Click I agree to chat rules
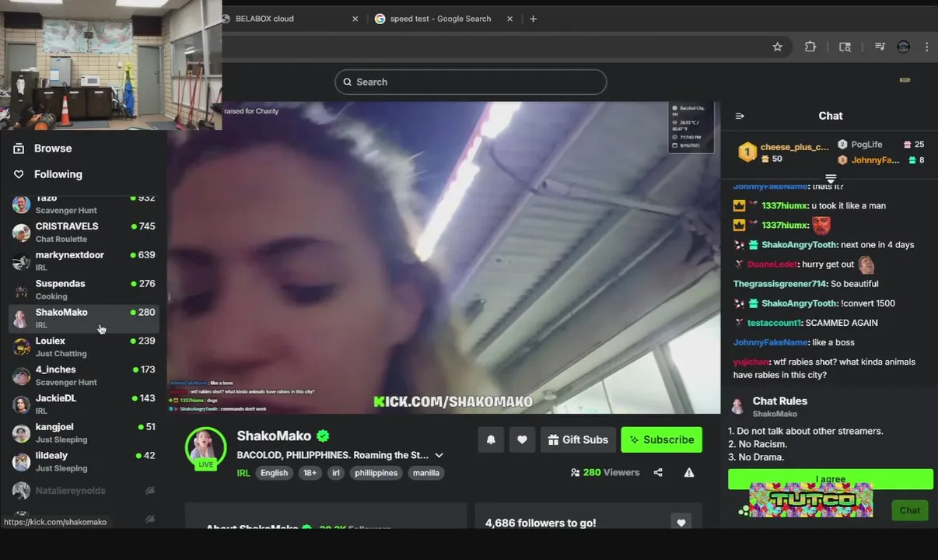The image size is (938, 560). [831, 479]
